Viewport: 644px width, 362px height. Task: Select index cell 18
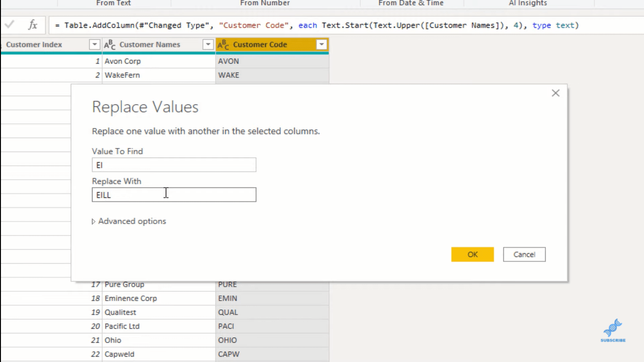51,298
